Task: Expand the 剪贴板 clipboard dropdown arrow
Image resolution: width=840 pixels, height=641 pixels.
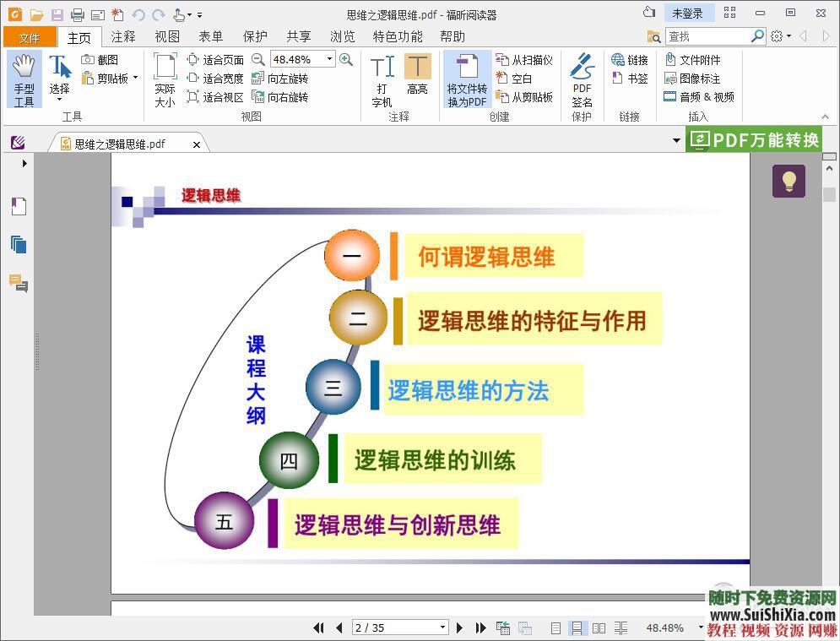Action: (x=135, y=79)
